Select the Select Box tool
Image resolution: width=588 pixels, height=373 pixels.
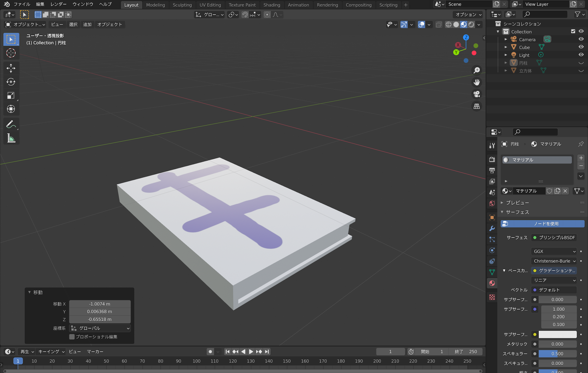[x=11, y=39]
